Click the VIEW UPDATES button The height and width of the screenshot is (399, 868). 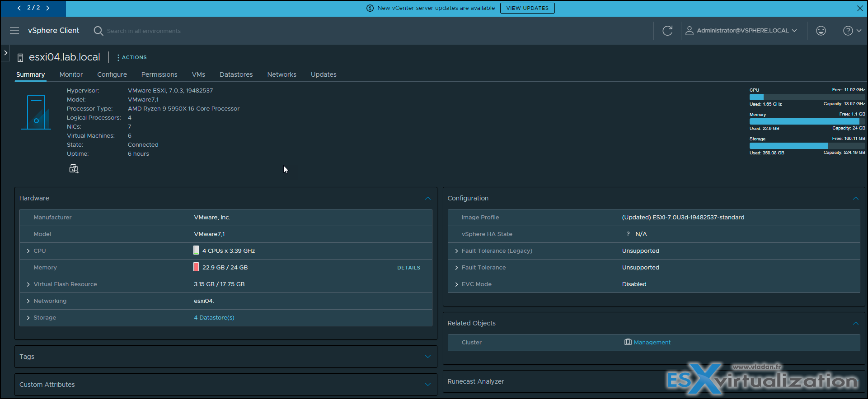527,8
